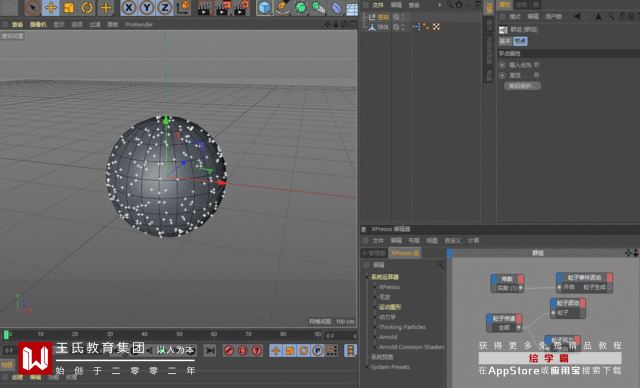The image size is (640, 388).
Task: Expand the second tree folder under XPresso
Action: tap(375, 297)
